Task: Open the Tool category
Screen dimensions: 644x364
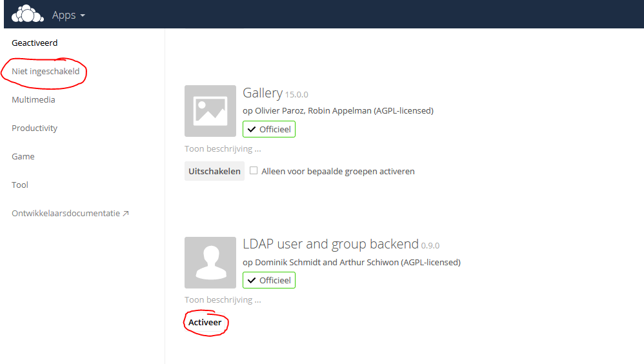Action: coord(20,185)
